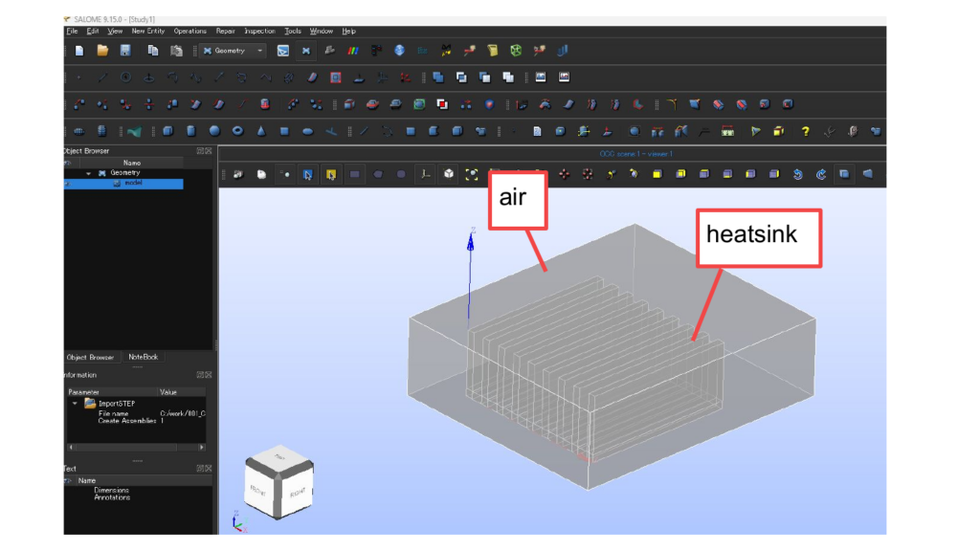Click the Open file folder icon
980x551 pixels.
(x=102, y=51)
